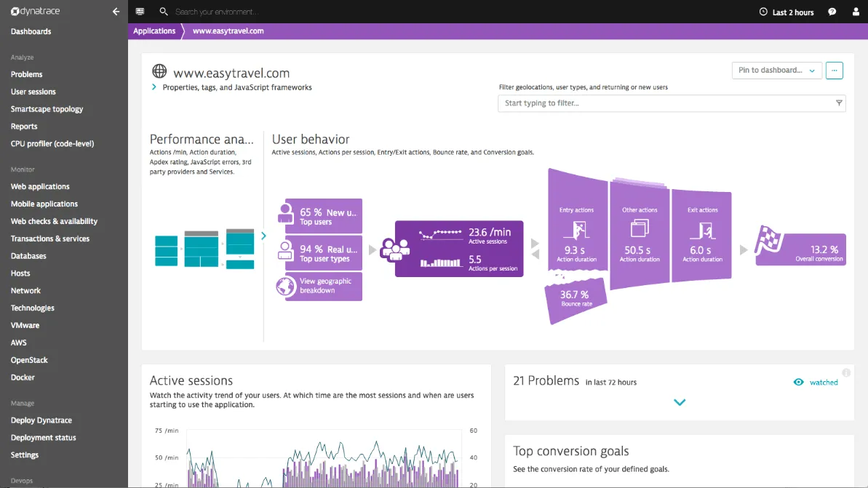Click the info icon on the Problems card
This screenshot has width=868, height=488.
[845, 372]
